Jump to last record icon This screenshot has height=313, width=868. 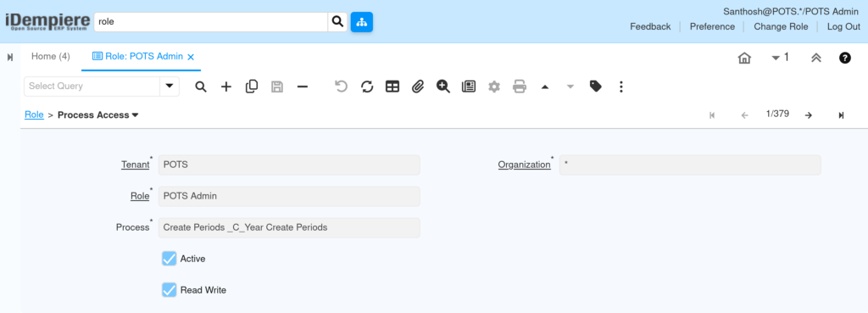click(841, 115)
